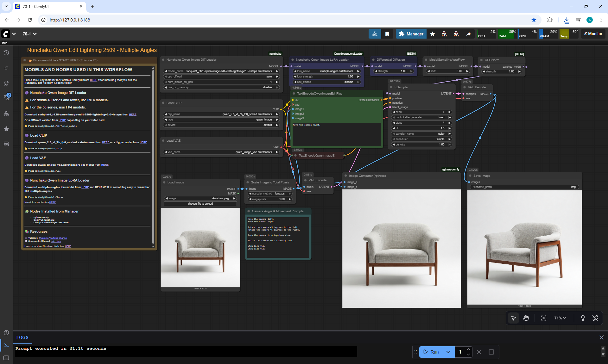
Task: Expand the Run button dropdown arrow
Action: 448,352
